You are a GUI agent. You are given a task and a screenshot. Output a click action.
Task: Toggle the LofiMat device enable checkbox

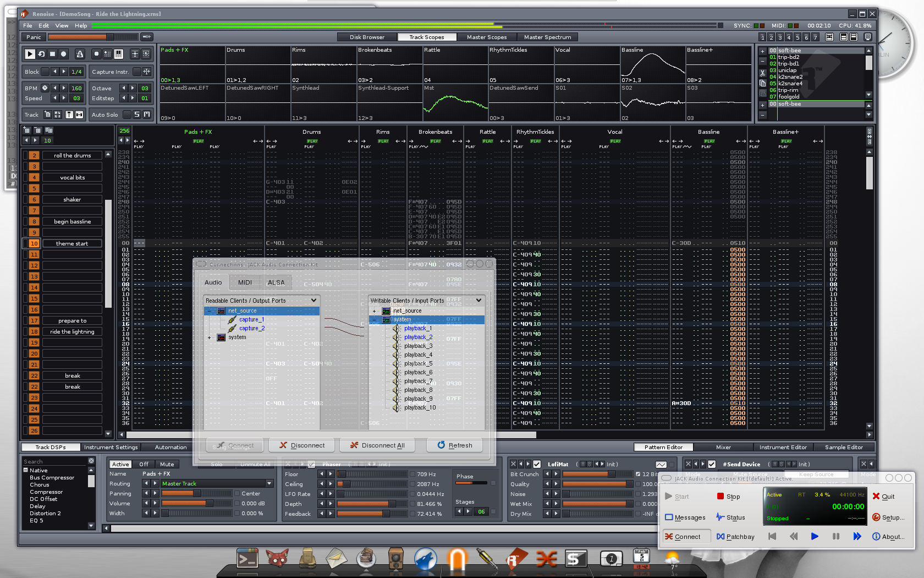coord(537,464)
